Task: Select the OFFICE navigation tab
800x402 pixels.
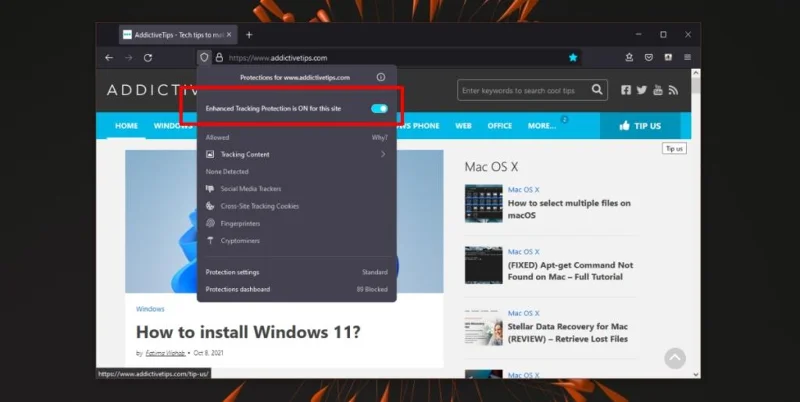Action: click(499, 125)
